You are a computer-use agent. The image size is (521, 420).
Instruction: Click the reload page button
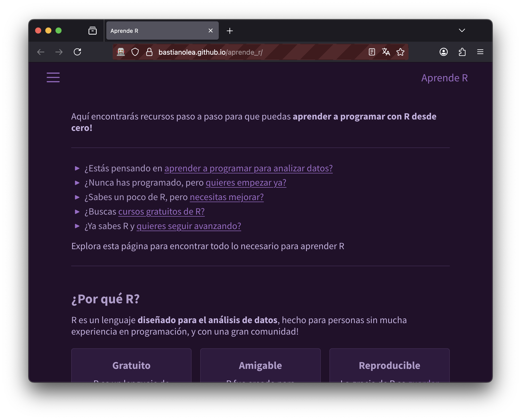pos(77,52)
